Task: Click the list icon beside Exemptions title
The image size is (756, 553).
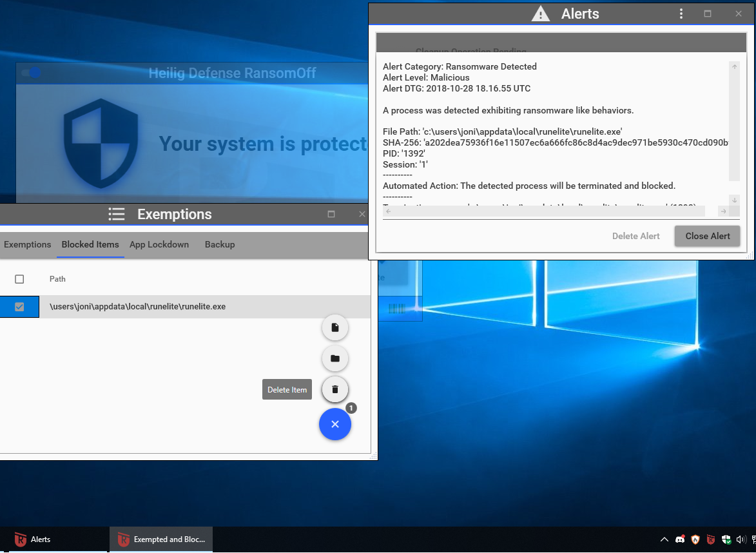Action: [117, 214]
